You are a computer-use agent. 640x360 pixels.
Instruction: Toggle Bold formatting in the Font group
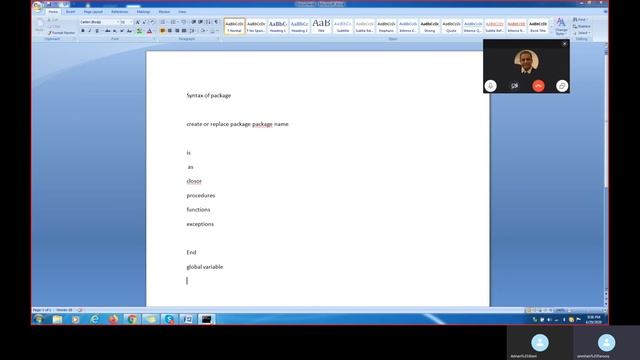(x=83, y=31)
